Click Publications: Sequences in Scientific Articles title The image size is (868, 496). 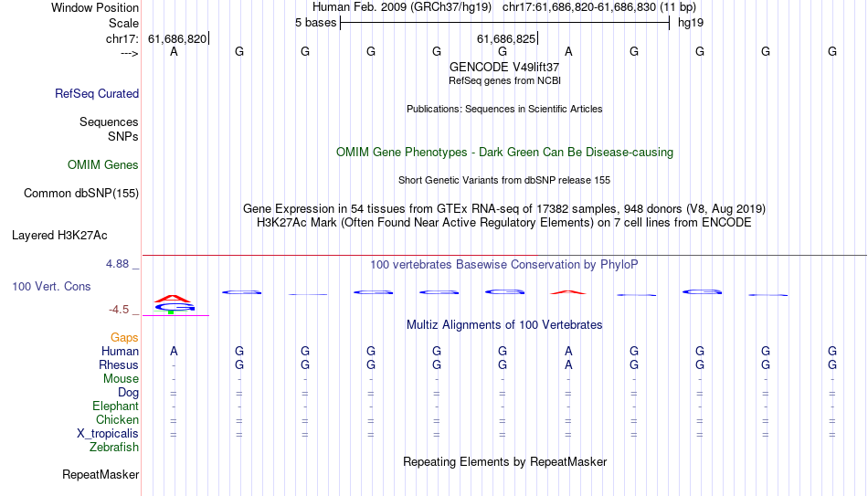[504, 109]
